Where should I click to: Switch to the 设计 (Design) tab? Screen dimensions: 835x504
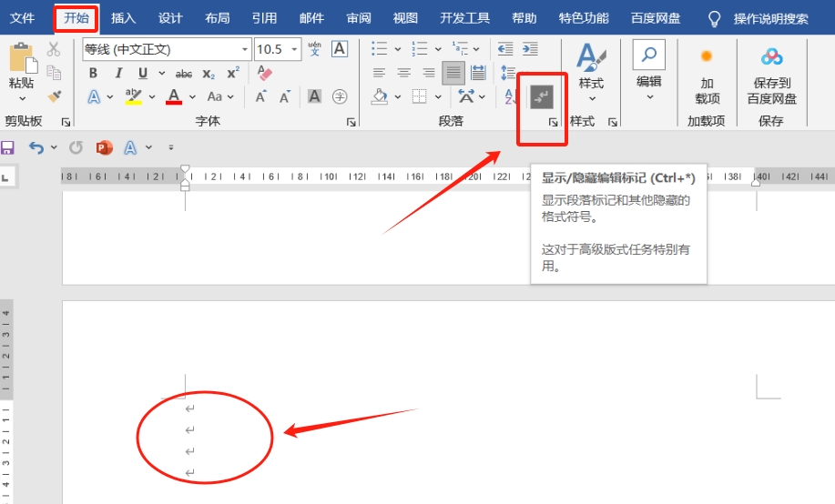(170, 18)
